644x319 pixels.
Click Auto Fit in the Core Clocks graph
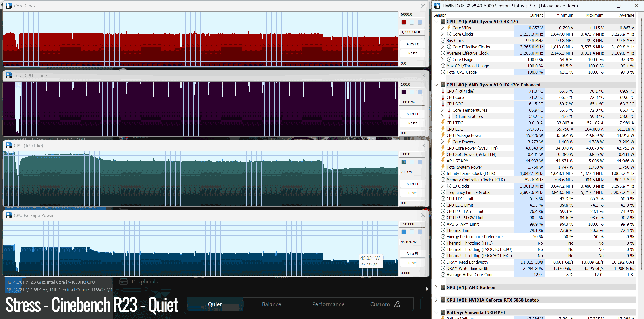pos(412,44)
